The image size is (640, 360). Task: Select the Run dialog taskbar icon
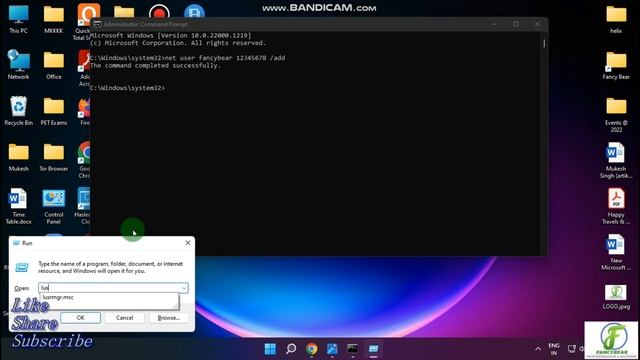[373, 349]
